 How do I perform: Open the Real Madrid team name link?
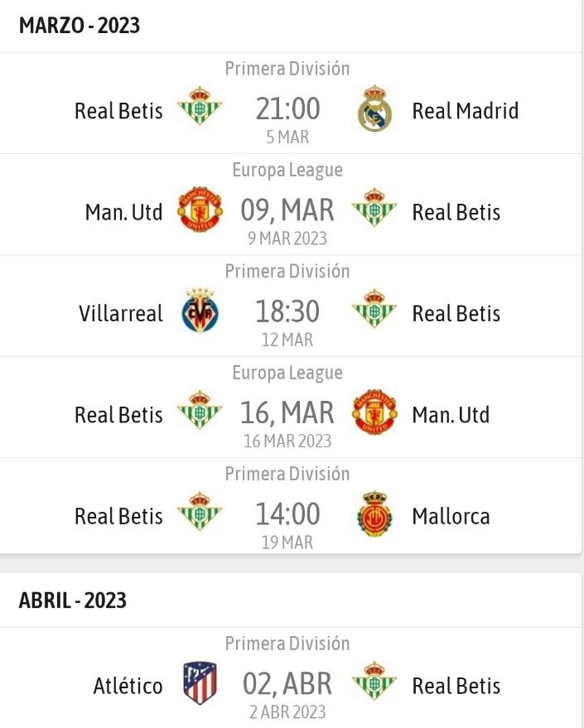pos(466,111)
